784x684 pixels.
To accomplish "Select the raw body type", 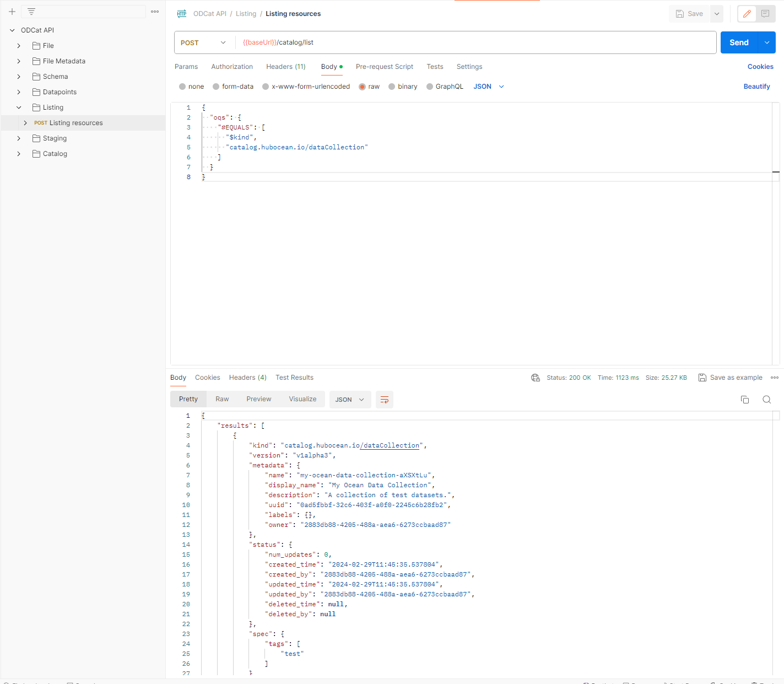I will pyautogui.click(x=369, y=87).
